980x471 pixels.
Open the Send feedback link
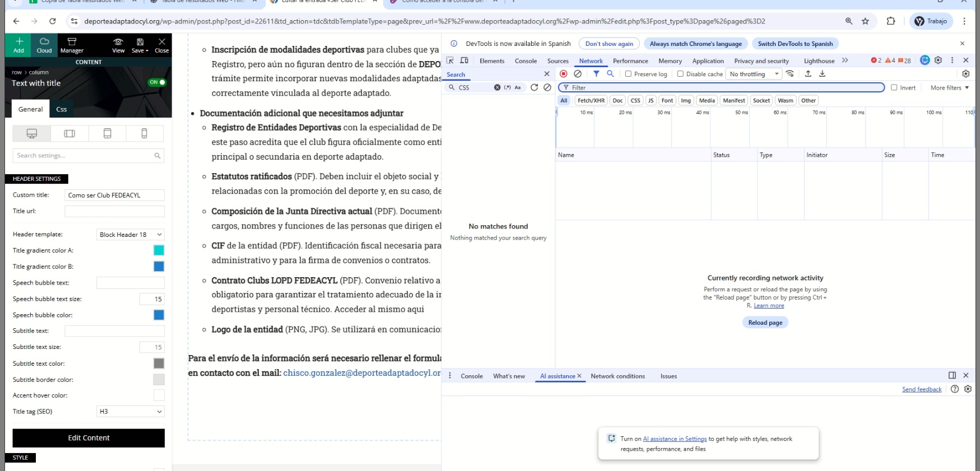(922, 389)
